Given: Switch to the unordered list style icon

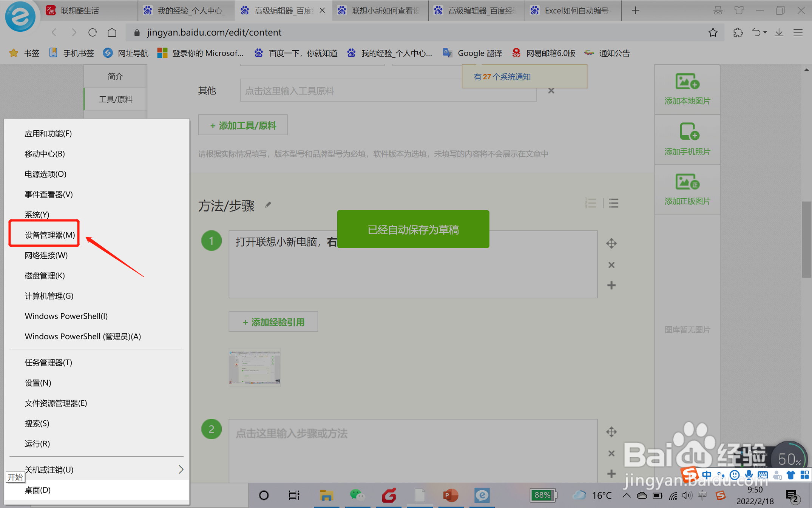Looking at the screenshot, I should [x=614, y=203].
